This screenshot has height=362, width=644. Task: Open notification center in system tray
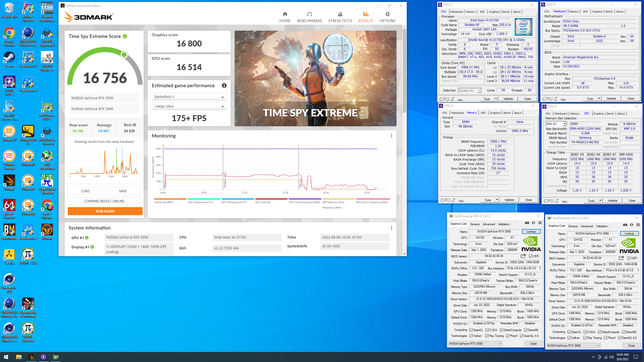click(x=636, y=357)
